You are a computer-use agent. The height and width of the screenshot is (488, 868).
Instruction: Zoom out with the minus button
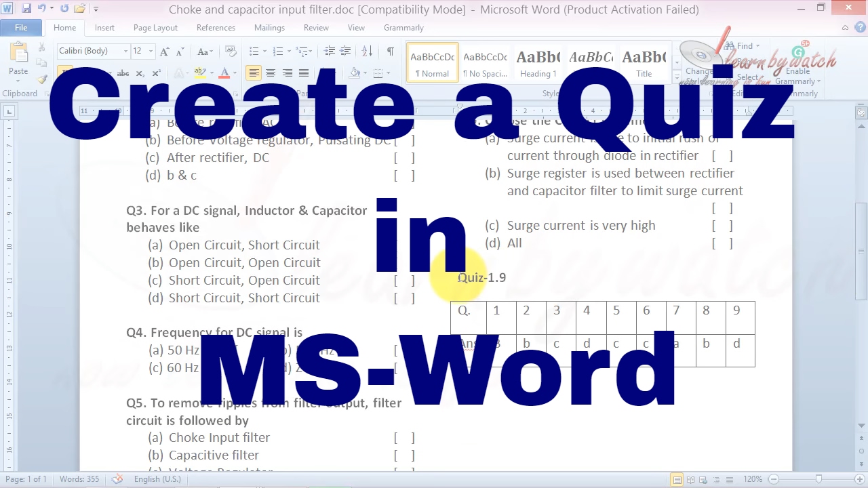(772, 479)
